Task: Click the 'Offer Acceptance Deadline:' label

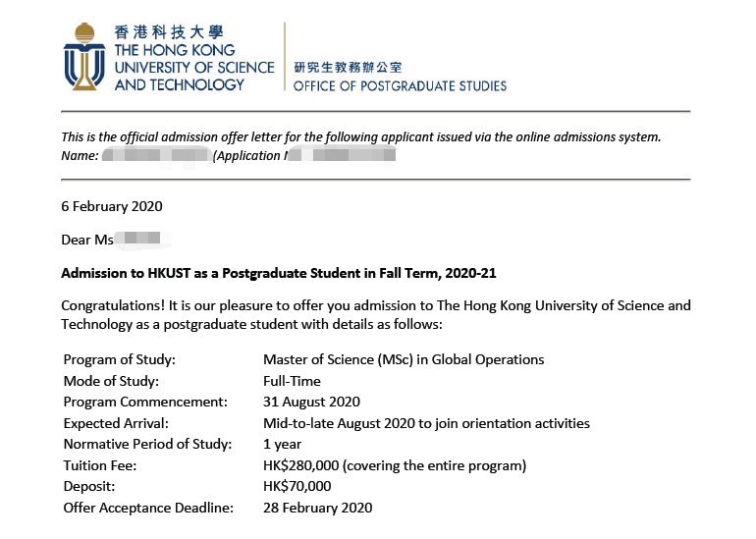Action: click(x=148, y=509)
